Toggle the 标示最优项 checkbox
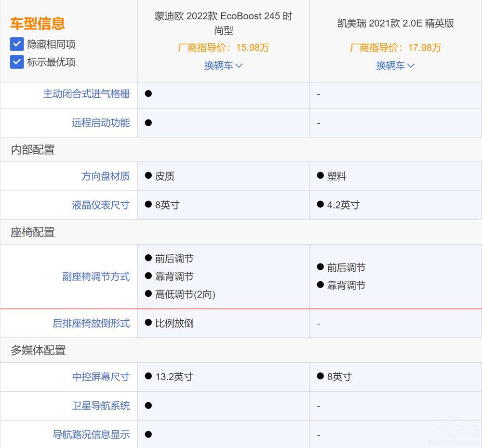 [x=17, y=62]
